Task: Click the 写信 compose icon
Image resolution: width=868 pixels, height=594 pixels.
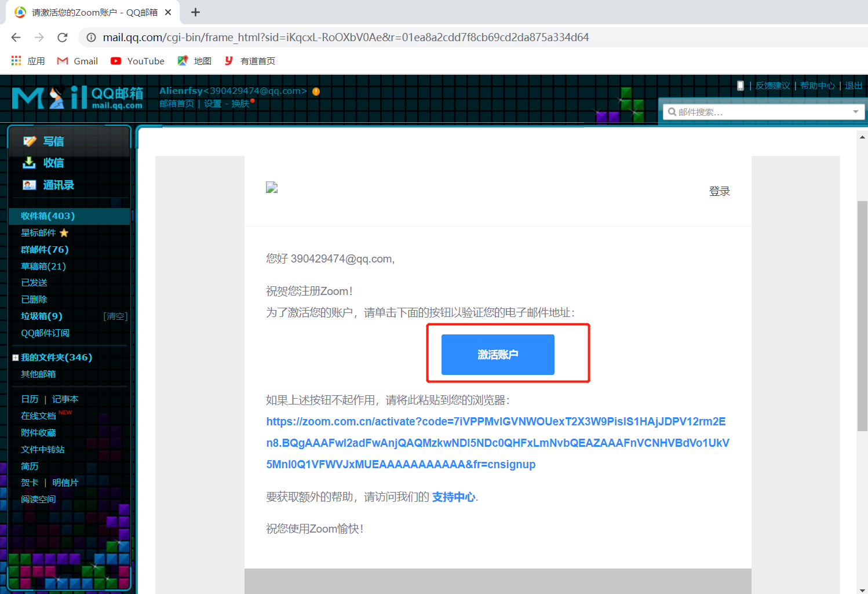Action: coord(30,141)
